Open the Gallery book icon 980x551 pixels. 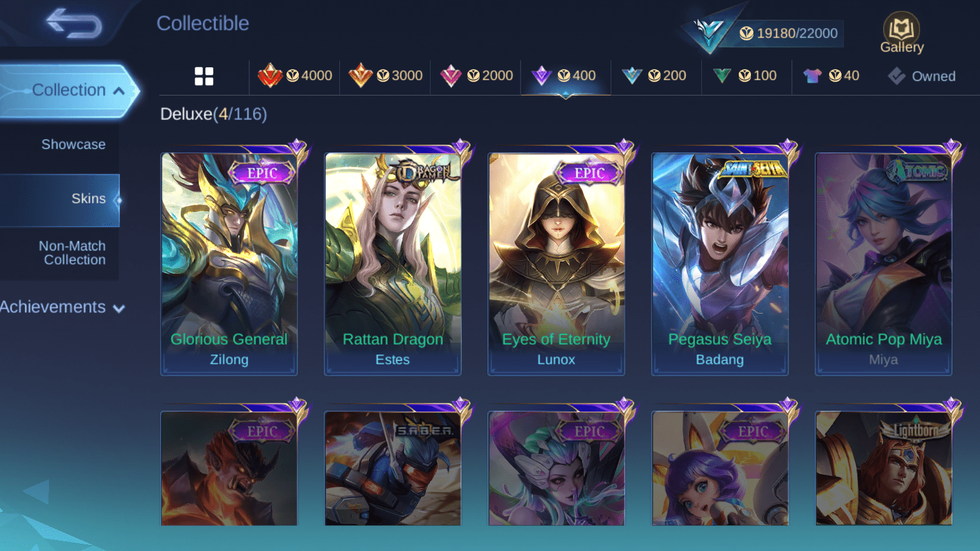click(902, 33)
